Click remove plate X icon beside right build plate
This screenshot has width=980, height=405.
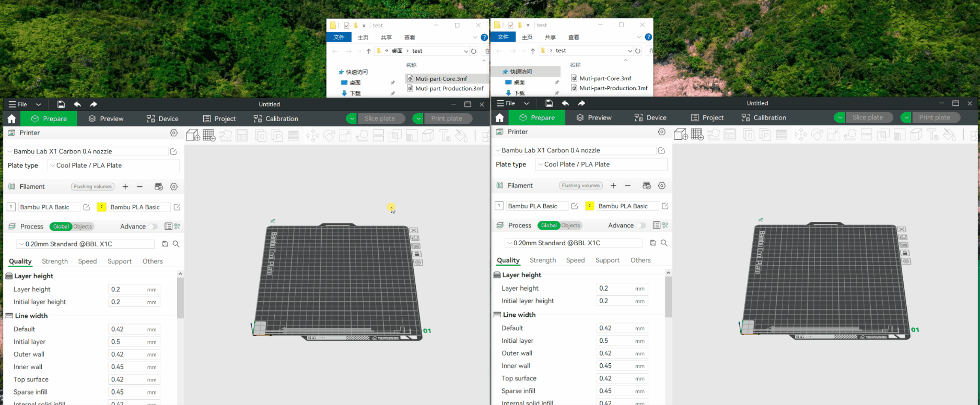click(x=902, y=229)
